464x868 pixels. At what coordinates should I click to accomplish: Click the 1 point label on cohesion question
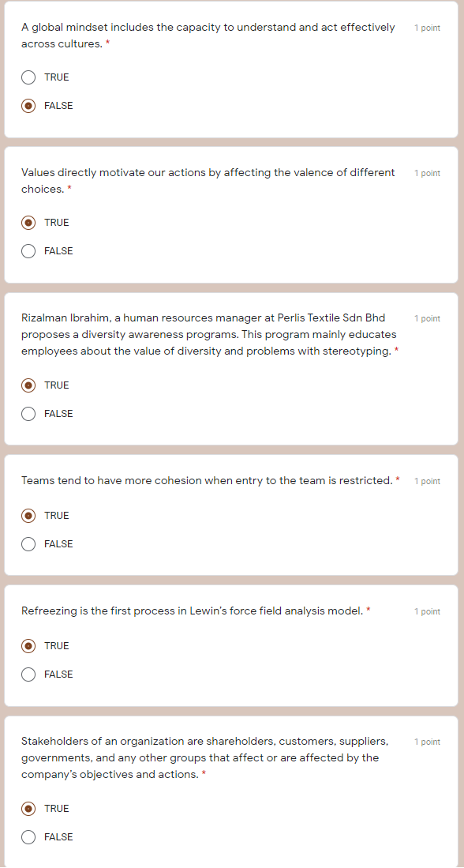pyautogui.click(x=427, y=480)
